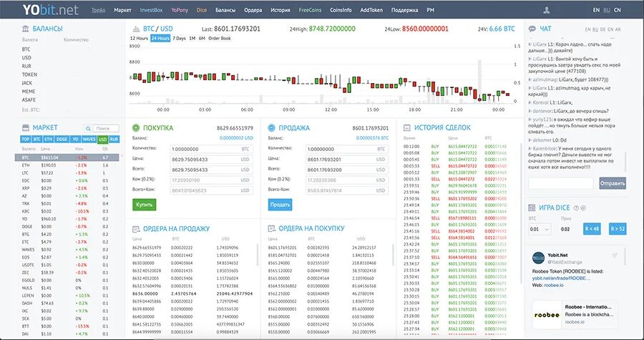
Task: Click the Чат speech bubble icon
Action: (532, 29)
